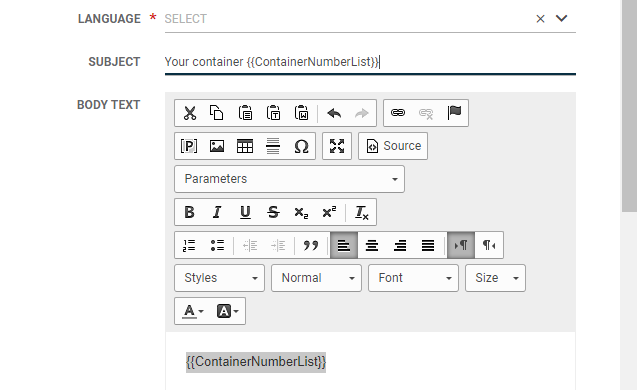Click the Redo arrow icon
The height and width of the screenshot is (390, 637).
[x=362, y=113]
